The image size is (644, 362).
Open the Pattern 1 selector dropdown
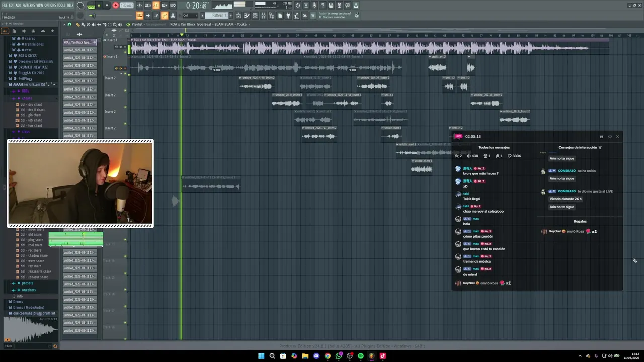tap(216, 15)
